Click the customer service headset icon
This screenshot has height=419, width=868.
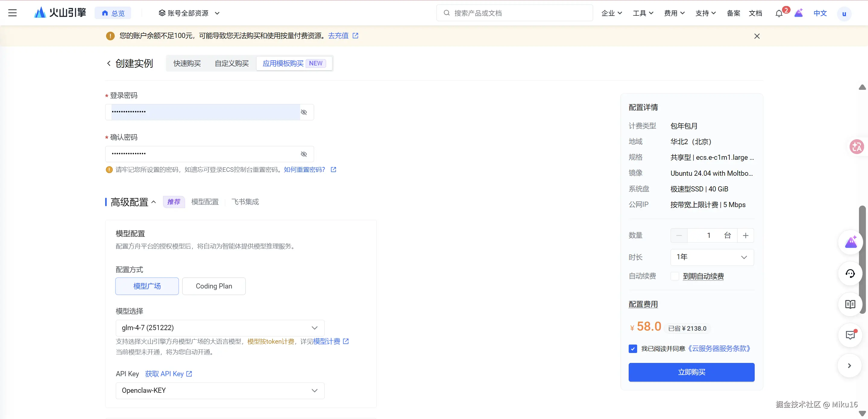[x=850, y=273]
